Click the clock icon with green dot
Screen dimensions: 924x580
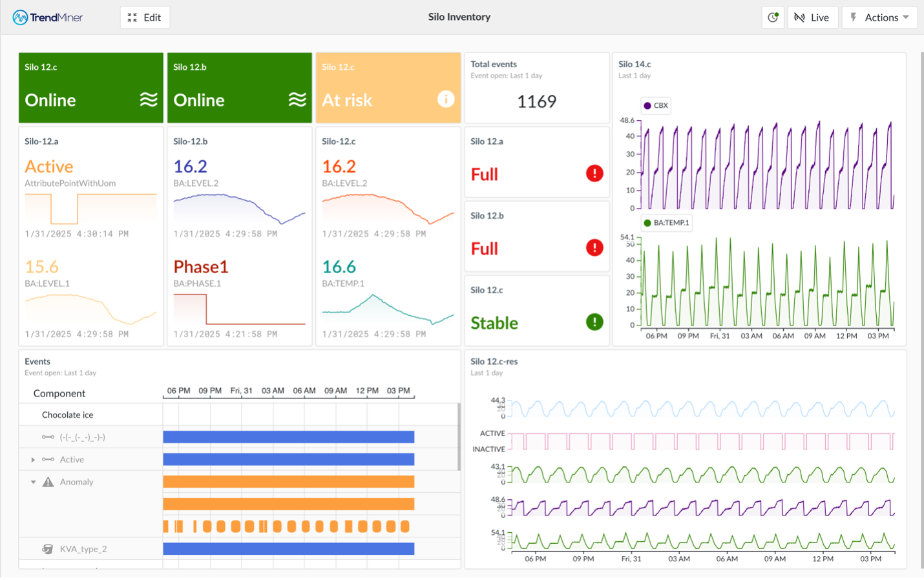[x=773, y=17]
